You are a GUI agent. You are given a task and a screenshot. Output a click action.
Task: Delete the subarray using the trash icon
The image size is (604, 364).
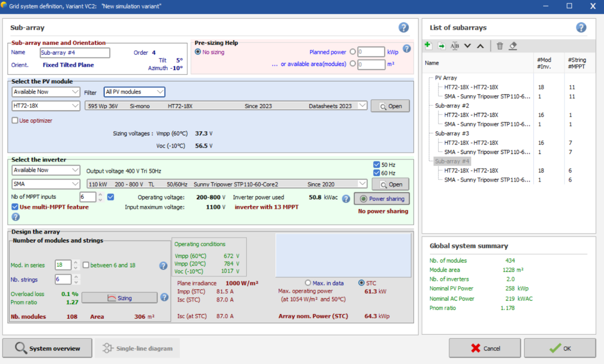500,46
